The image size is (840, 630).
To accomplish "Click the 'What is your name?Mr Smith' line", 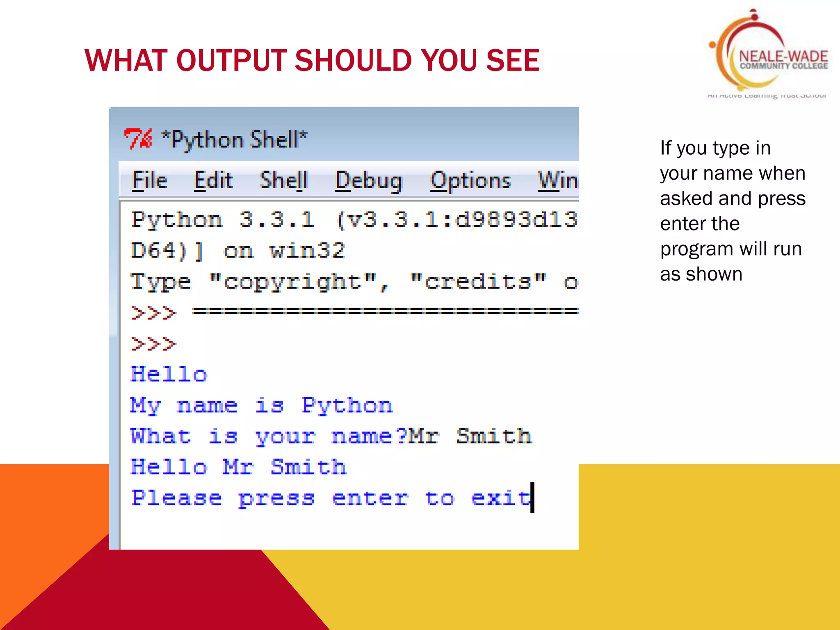I will [x=331, y=436].
